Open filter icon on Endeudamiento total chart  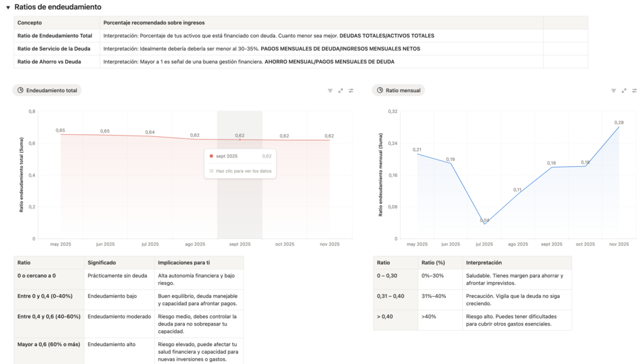pyautogui.click(x=330, y=91)
